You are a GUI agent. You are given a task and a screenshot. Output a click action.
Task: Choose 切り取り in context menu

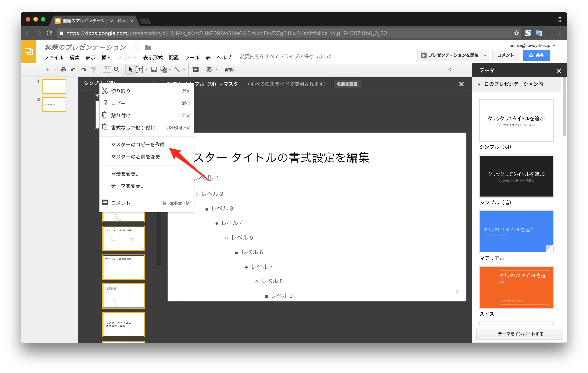click(146, 91)
